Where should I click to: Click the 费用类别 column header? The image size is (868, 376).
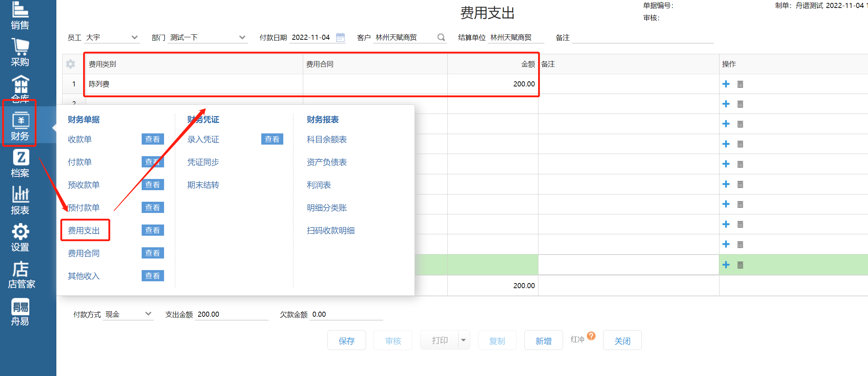coord(194,64)
